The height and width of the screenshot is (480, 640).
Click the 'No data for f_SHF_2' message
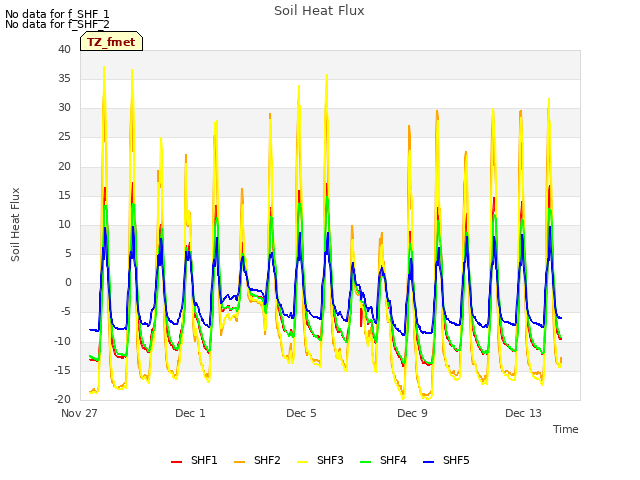57,24
